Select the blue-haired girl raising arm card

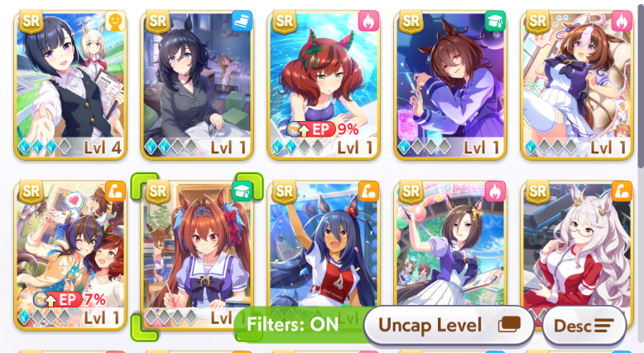(324, 247)
